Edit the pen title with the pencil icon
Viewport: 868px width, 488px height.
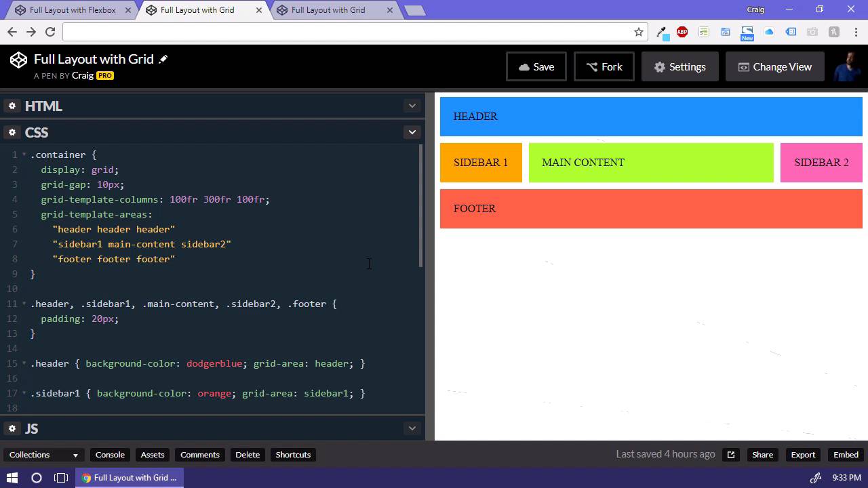click(163, 60)
